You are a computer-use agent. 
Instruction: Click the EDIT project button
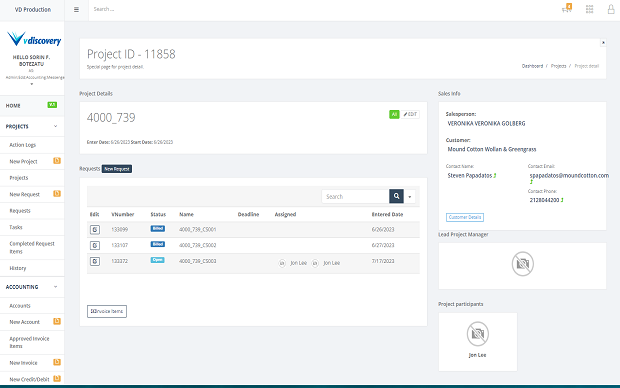tap(410, 114)
